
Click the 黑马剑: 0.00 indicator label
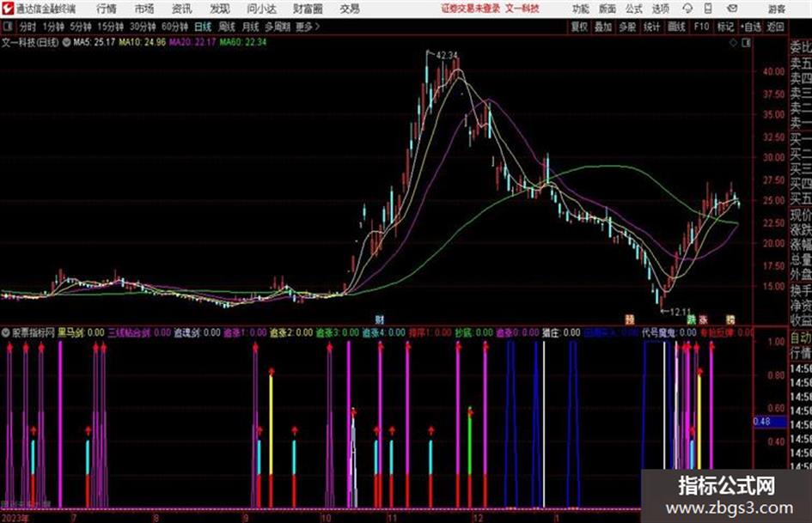click(81, 333)
